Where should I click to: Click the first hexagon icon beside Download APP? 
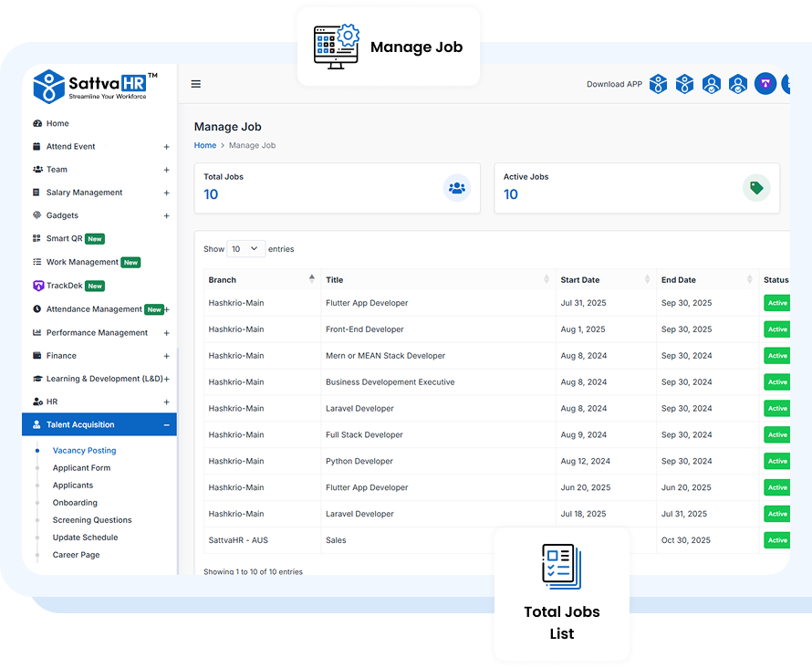tap(658, 84)
